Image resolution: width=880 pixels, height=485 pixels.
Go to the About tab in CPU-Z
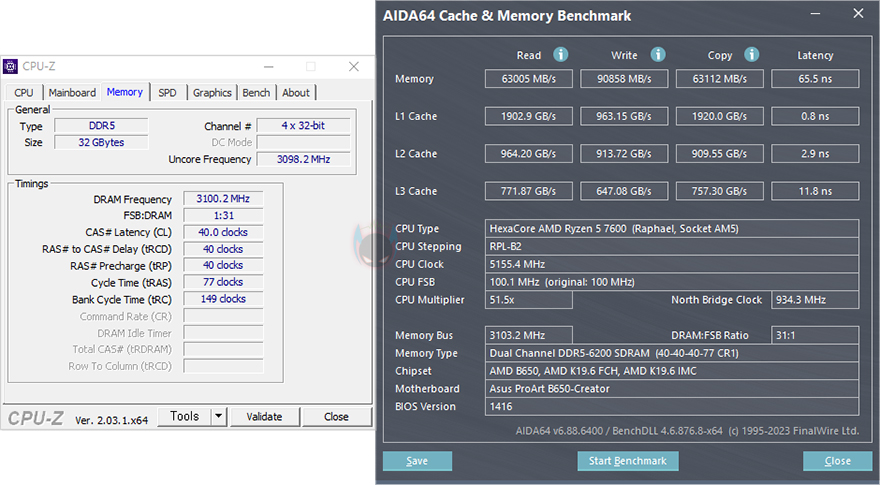point(296,93)
